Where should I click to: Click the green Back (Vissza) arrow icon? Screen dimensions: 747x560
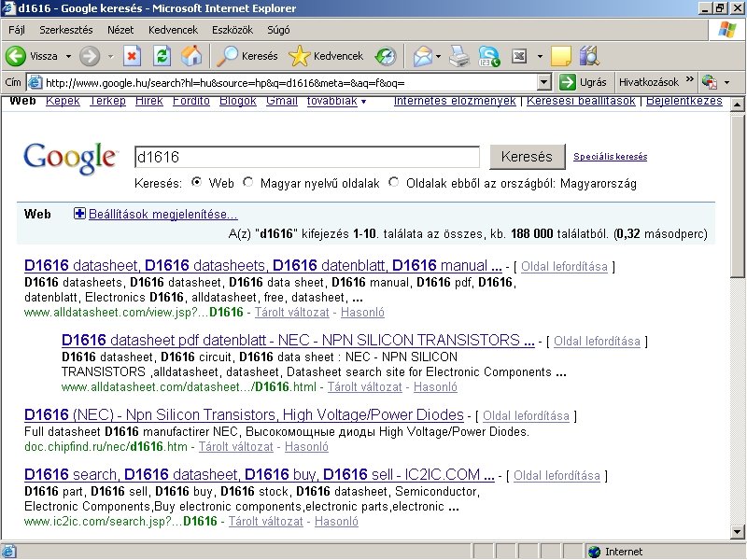coord(15,56)
